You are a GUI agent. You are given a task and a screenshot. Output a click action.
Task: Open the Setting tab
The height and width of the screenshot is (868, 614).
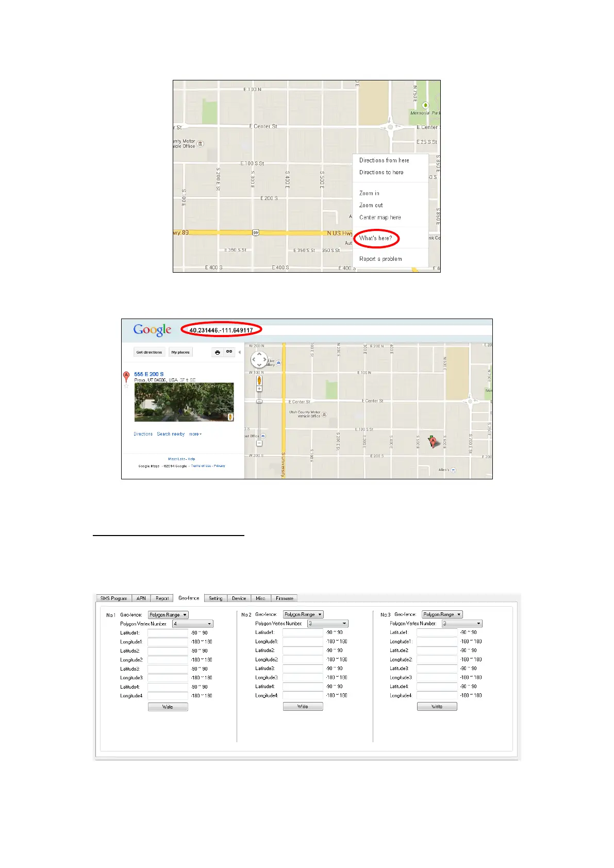coord(215,598)
